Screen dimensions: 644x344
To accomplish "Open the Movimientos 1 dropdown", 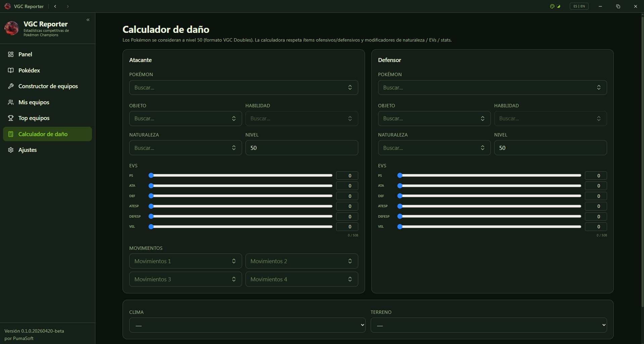I will 185,261.
